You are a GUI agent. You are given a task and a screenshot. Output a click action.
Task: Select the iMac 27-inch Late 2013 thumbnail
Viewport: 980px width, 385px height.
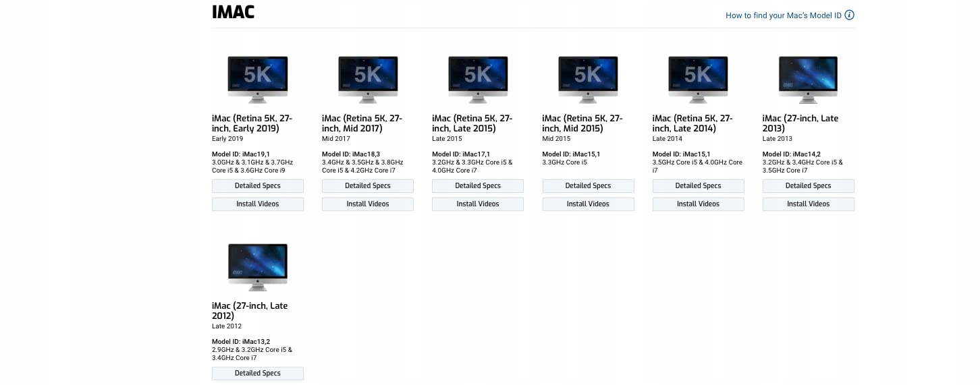point(808,80)
